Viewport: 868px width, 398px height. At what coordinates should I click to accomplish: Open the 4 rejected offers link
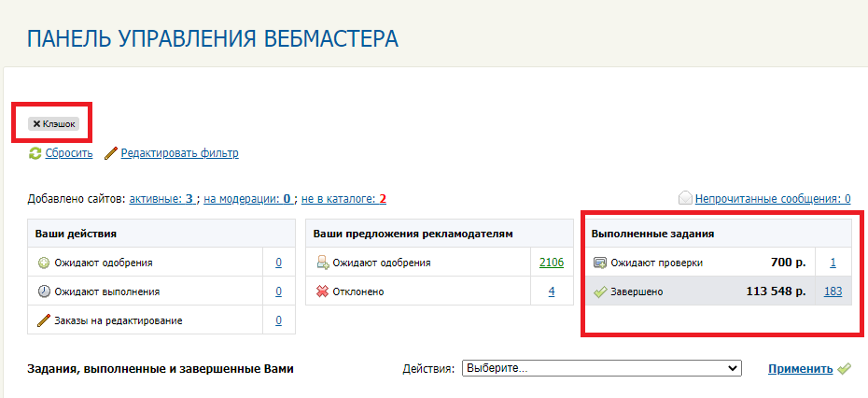point(552,291)
